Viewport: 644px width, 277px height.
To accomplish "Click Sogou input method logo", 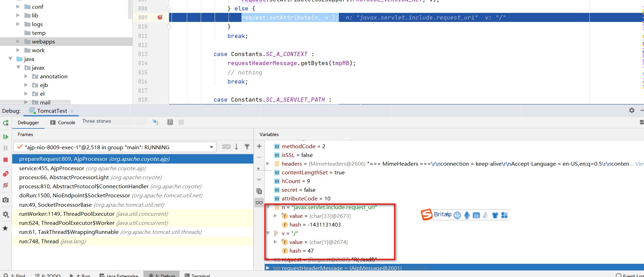I will [427, 215].
